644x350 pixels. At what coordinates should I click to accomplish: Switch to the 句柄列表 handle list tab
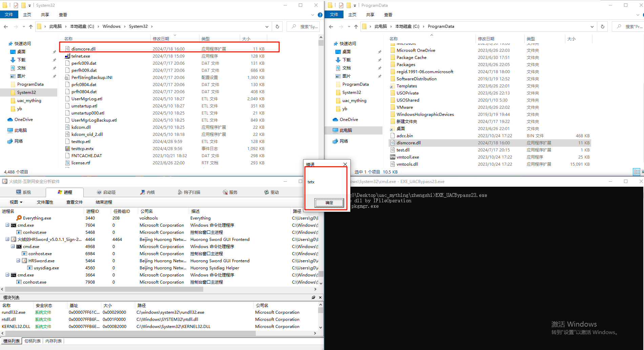[33, 341]
